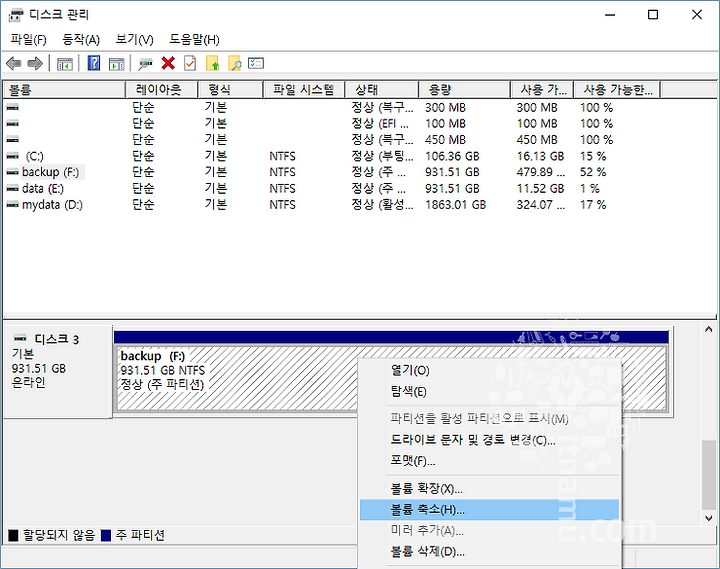Screen dimensions: 720x569
Task: Sort by the 상태 column header
Action: click(x=382, y=90)
